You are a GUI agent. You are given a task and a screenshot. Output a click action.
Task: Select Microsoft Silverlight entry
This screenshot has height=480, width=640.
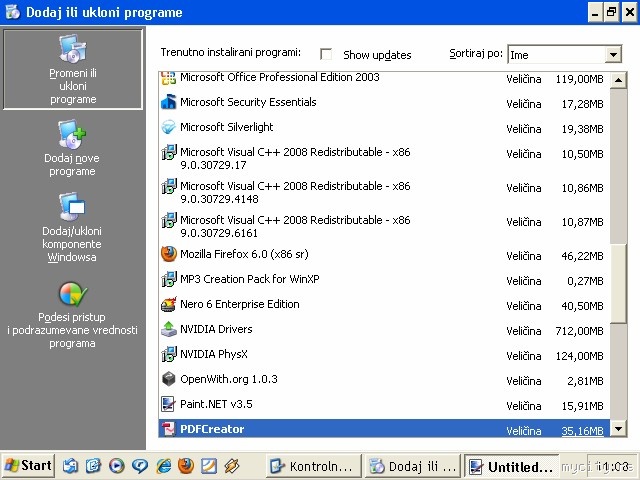point(227,127)
